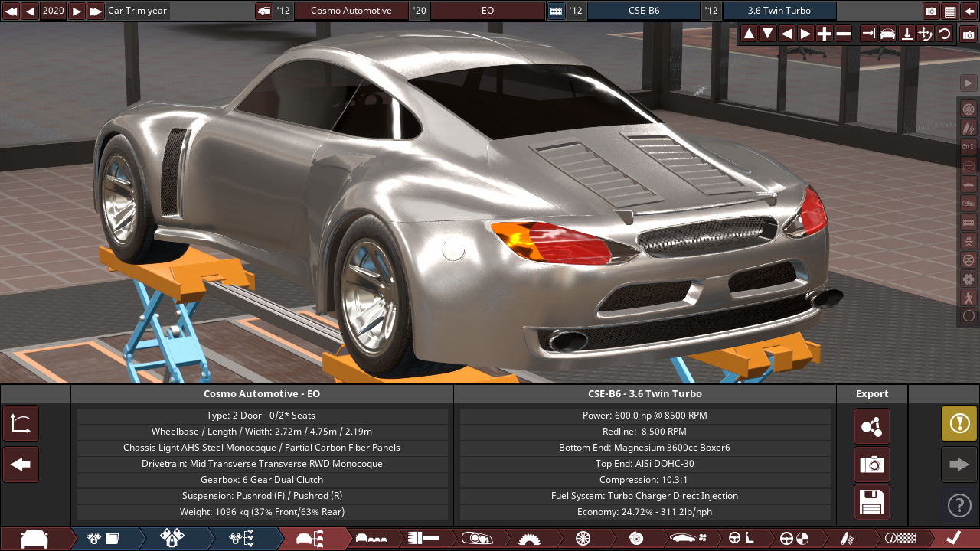This screenshot has width=980, height=551.
Task: Open the brakes disc tab
Action: pyautogui.click(x=635, y=538)
